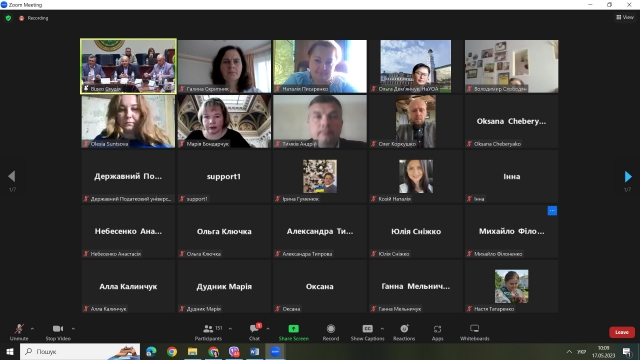Open Microsoft Word from taskbar
Screen dimensions: 640x360
tap(255, 351)
